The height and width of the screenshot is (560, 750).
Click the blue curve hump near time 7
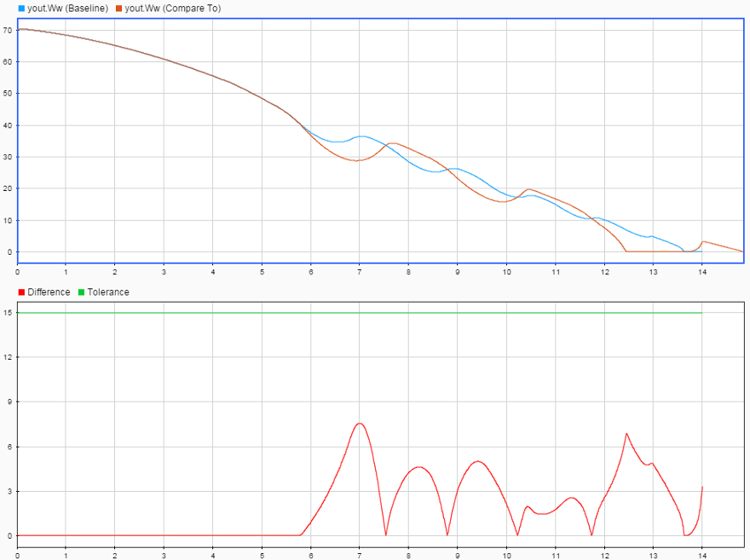(361, 136)
